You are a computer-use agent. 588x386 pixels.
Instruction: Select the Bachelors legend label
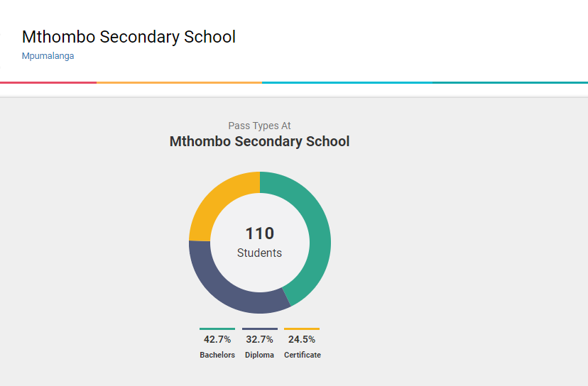click(217, 355)
